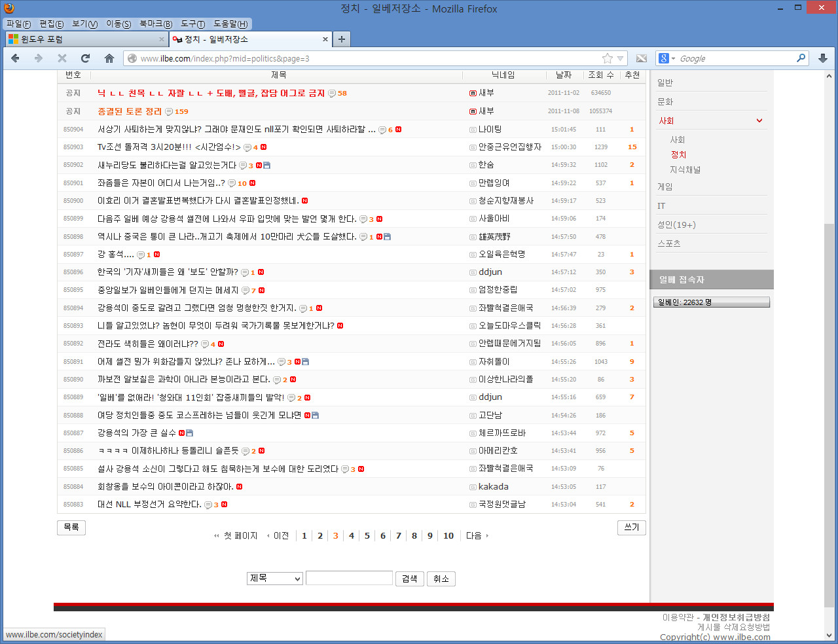Open the Firefox home page icon
838x644 pixels.
[109, 58]
